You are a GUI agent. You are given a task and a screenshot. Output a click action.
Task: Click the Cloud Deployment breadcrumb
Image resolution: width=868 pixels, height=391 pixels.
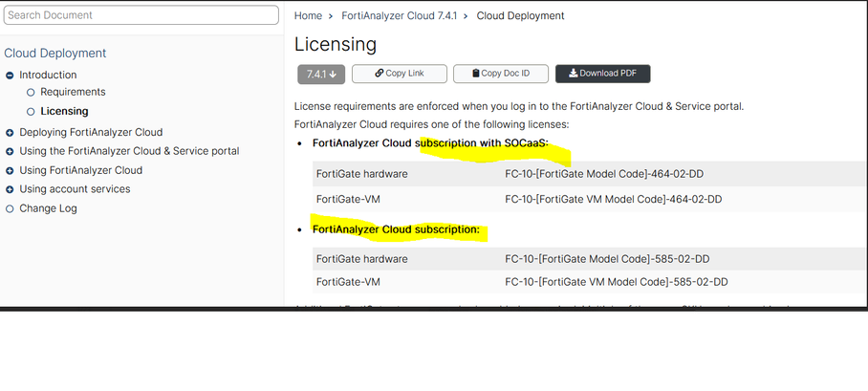(520, 16)
